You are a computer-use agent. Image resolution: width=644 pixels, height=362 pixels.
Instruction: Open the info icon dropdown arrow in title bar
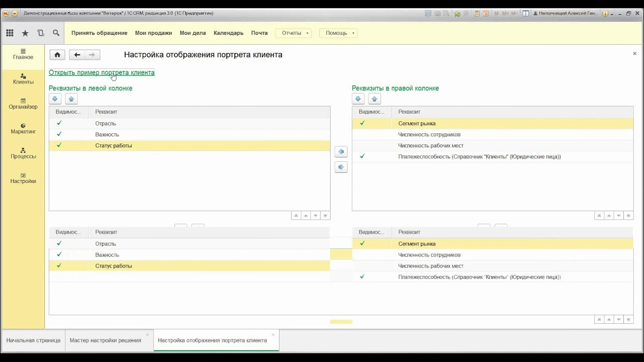click(612, 14)
